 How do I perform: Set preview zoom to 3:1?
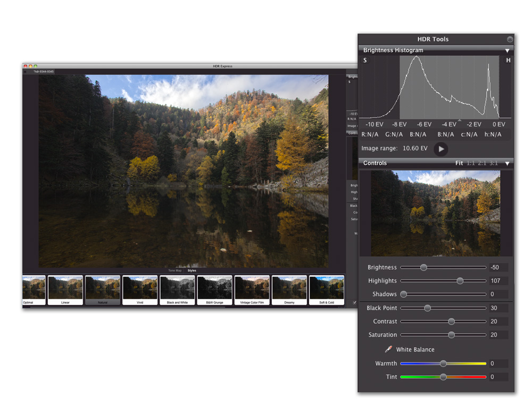(x=493, y=163)
